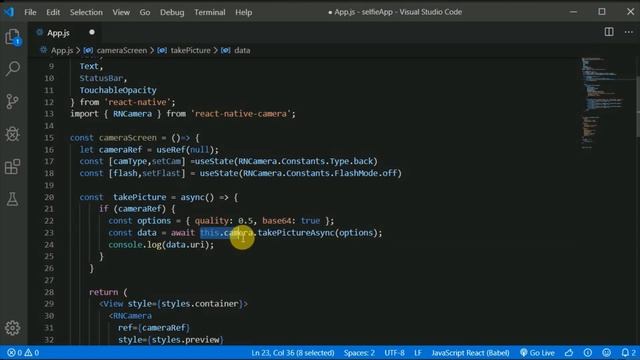This screenshot has height=360, width=640.
Task: Open the Selection menu
Action: (86, 12)
